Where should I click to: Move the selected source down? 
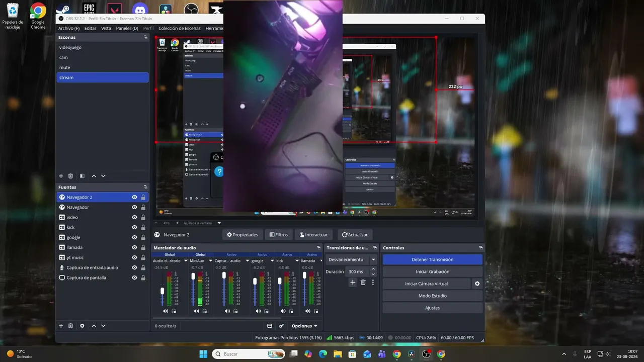coord(103,326)
